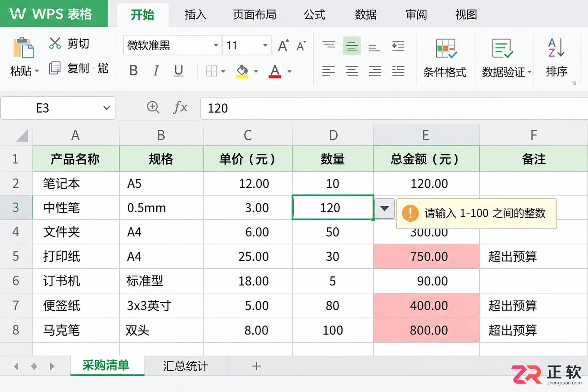Switch to the 插入 ribbon tab
Viewport: 588px width, 392px height.
(x=196, y=15)
